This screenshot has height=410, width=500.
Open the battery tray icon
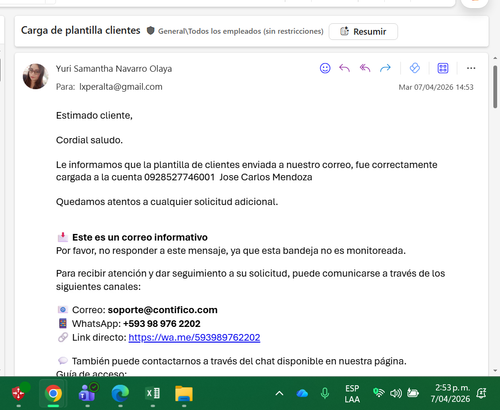pyautogui.click(x=413, y=394)
